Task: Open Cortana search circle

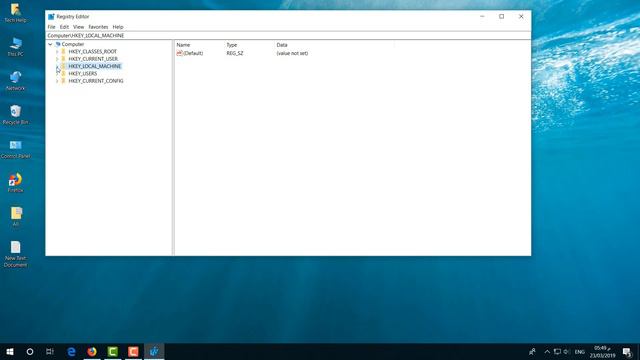Action: click(30, 351)
